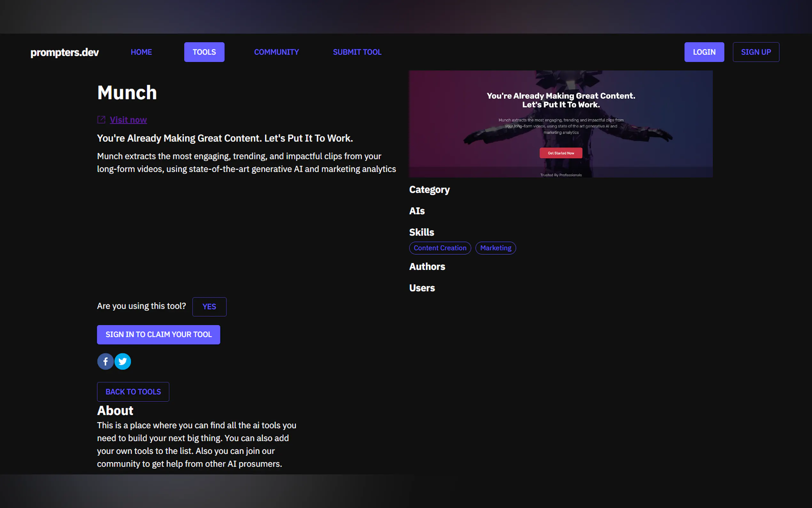Viewport: 812px width, 508px height.
Task: Click the Category heading
Action: point(429,190)
